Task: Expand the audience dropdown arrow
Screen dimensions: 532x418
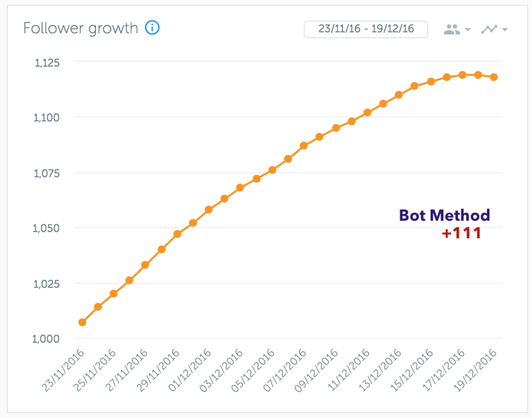Action: (x=468, y=30)
